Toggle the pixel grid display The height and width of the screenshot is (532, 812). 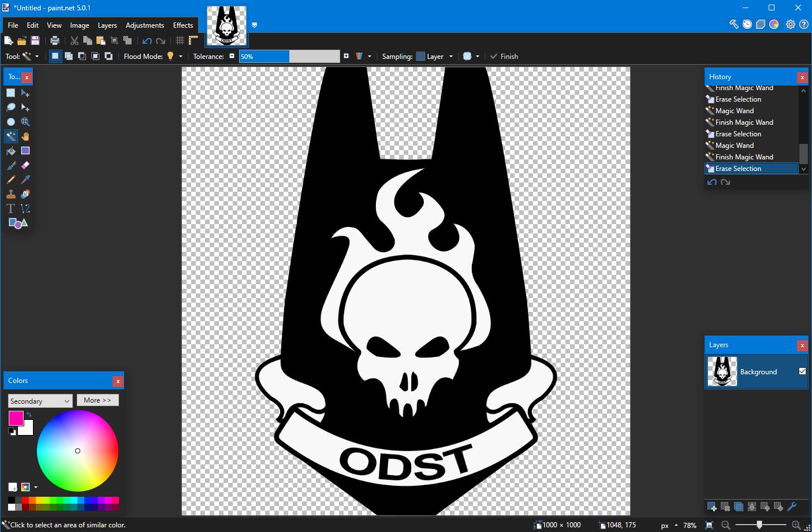(x=180, y=40)
